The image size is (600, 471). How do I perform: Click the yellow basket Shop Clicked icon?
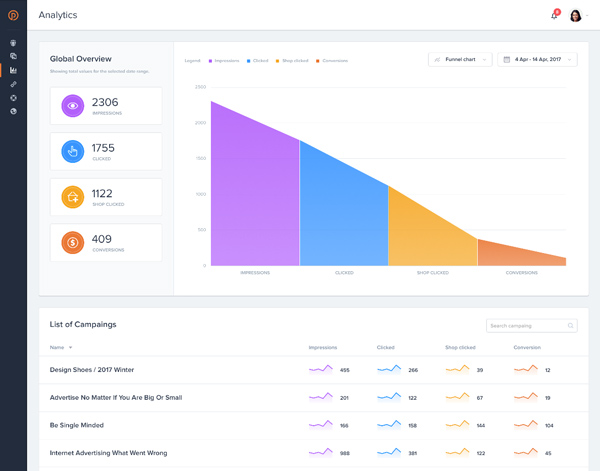[71, 197]
